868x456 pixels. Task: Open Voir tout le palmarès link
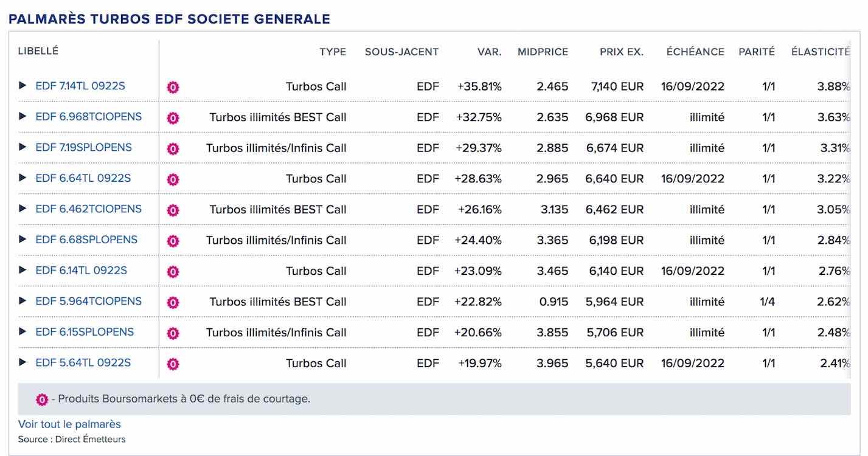click(x=69, y=424)
